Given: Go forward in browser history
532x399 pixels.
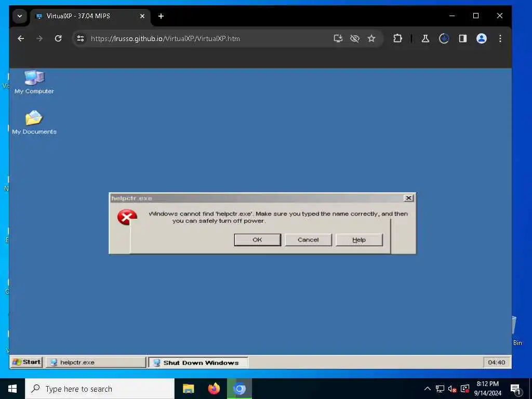Looking at the screenshot, I should pos(39,38).
